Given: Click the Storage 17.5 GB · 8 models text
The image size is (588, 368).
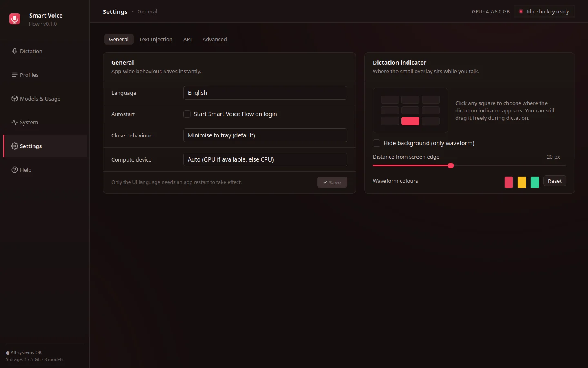Looking at the screenshot, I should pos(35,359).
